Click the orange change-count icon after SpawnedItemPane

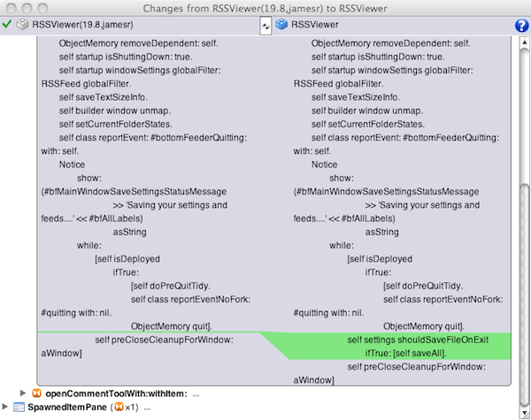pos(119,407)
